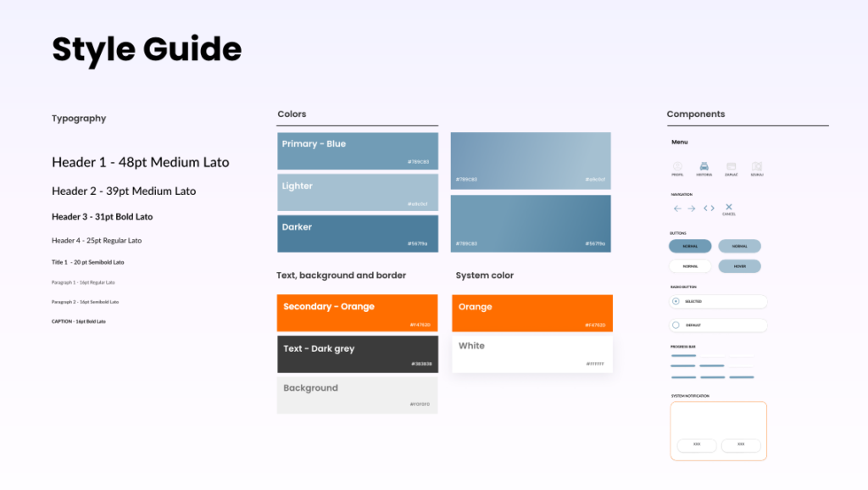Select the Text - Dark grey swatch
Image resolution: width=868 pixels, height=490 pixels.
(358, 354)
